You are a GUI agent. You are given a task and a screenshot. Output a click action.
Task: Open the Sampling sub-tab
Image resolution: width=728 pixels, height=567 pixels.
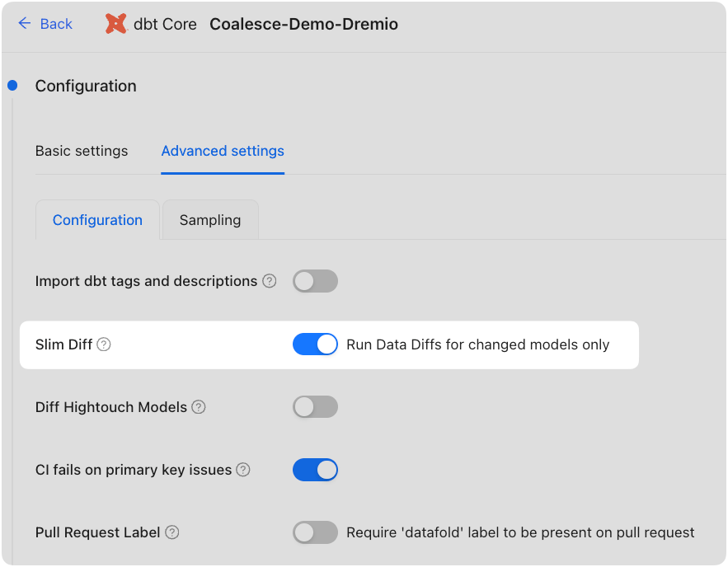[x=210, y=220]
